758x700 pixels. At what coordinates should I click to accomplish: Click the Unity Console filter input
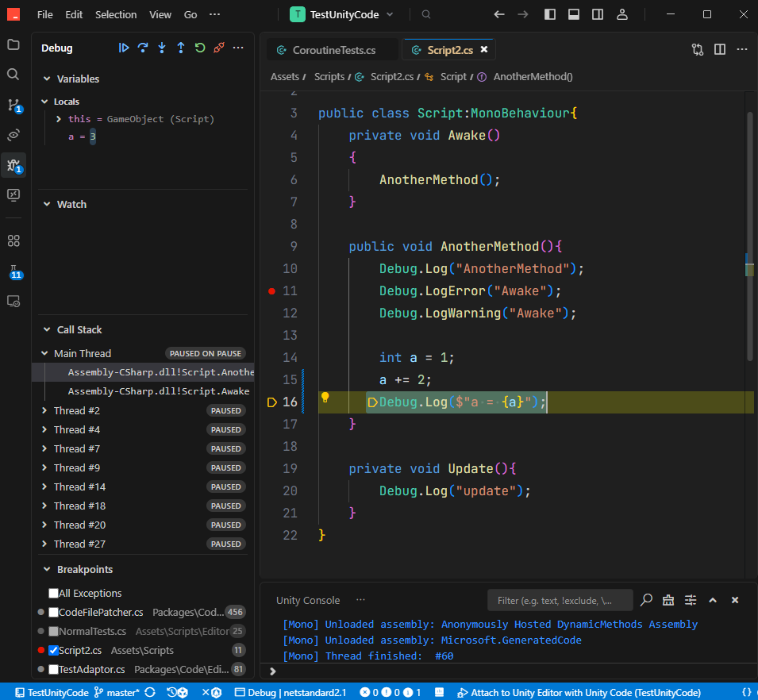coord(560,601)
